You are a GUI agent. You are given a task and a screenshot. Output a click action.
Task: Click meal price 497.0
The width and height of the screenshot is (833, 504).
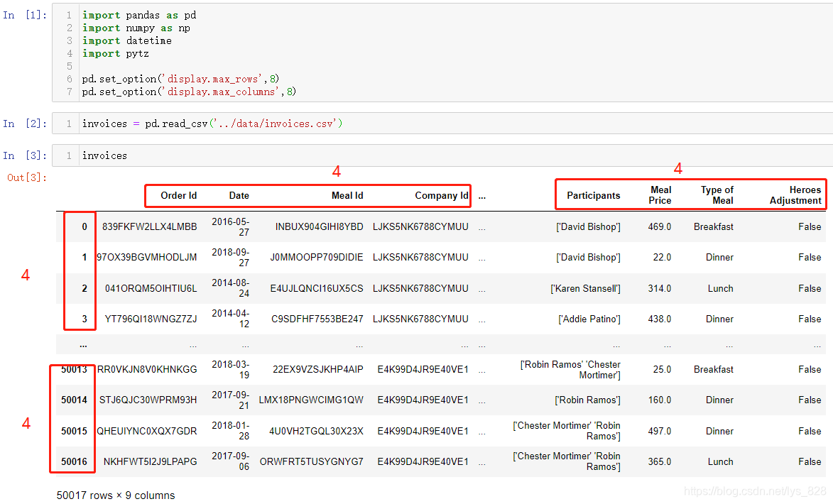659,432
